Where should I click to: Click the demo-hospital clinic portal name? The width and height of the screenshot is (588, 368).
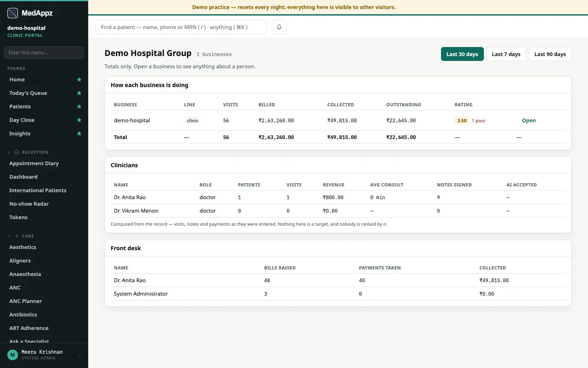(27, 28)
